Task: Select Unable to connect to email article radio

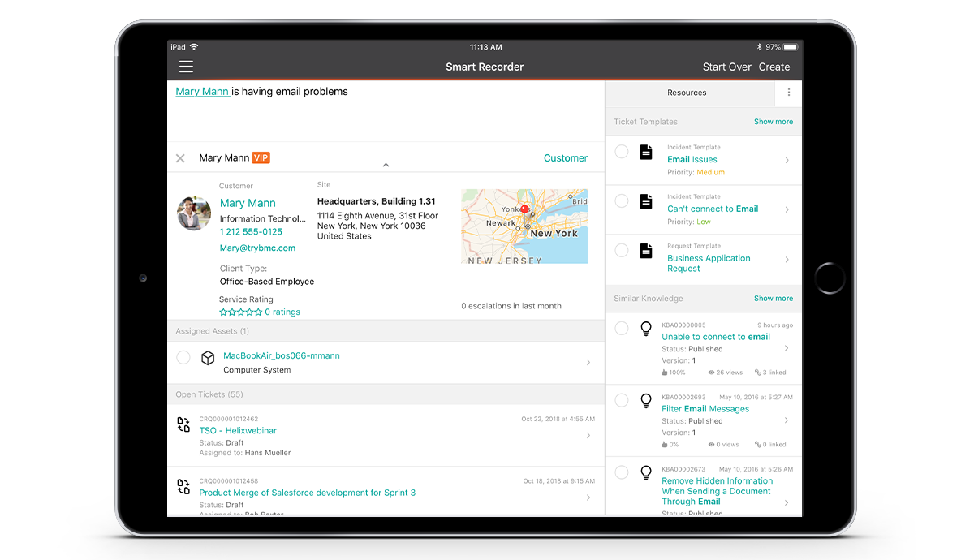Action: click(x=621, y=328)
